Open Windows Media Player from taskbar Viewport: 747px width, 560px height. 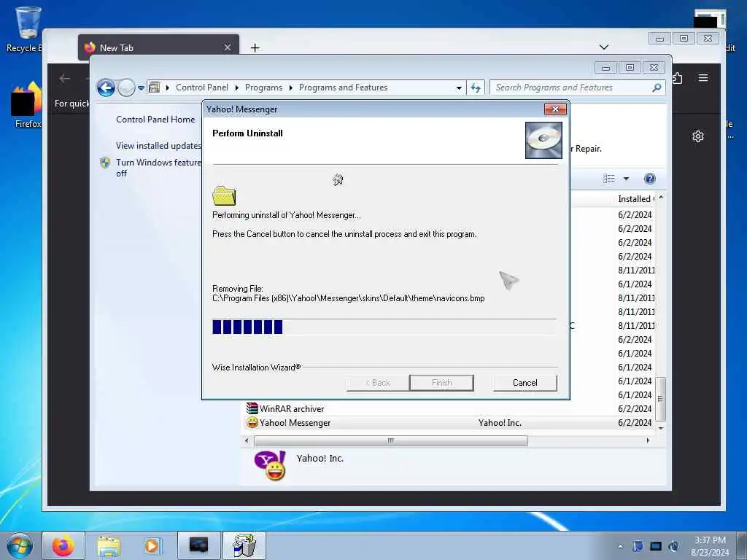152,545
